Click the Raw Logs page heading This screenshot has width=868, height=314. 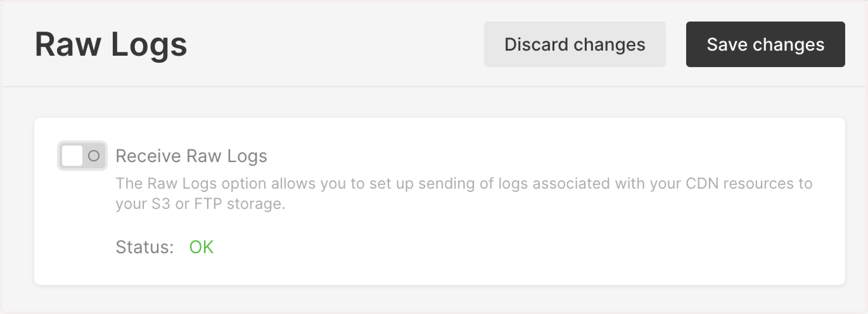click(111, 44)
